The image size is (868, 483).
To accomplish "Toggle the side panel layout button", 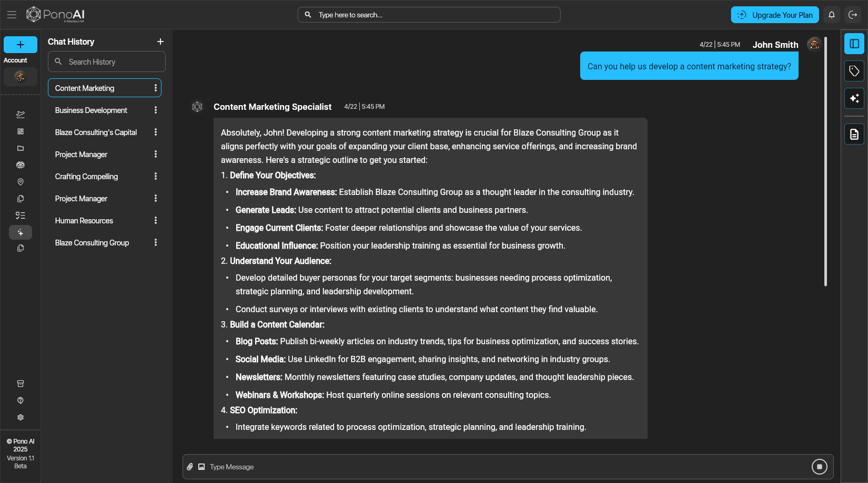I will (854, 44).
